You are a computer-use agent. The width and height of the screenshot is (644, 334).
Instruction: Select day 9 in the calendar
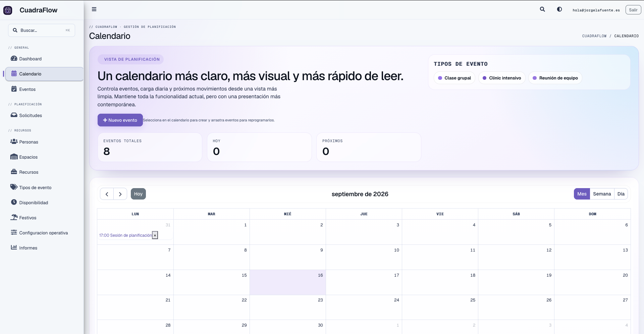(288, 257)
